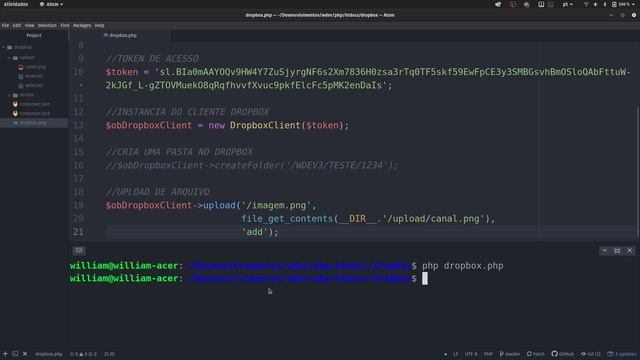Image resolution: width=640 pixels, height=360 pixels.
Task: Click the php dropbox.php command in terminal
Action: point(462,266)
